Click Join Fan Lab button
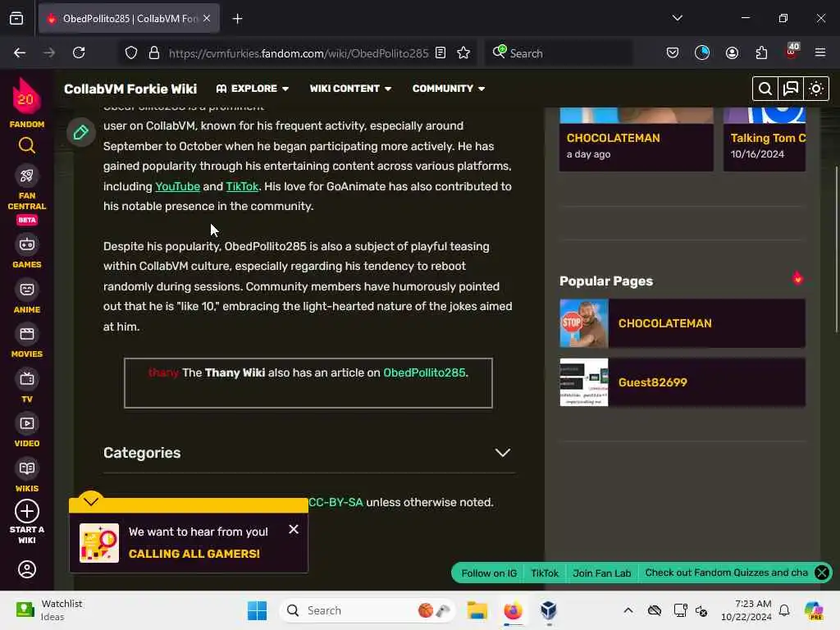This screenshot has height=630, width=840. click(601, 573)
